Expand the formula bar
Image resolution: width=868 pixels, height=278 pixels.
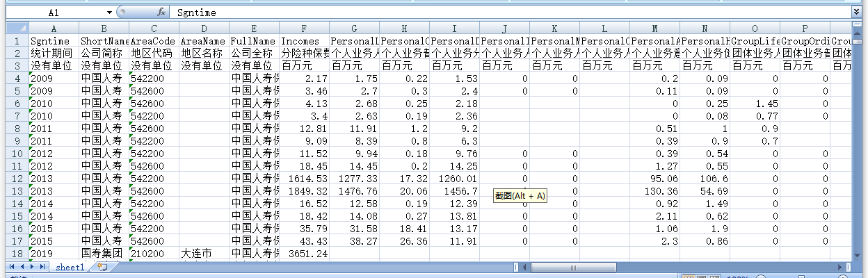pyautogui.click(x=856, y=13)
